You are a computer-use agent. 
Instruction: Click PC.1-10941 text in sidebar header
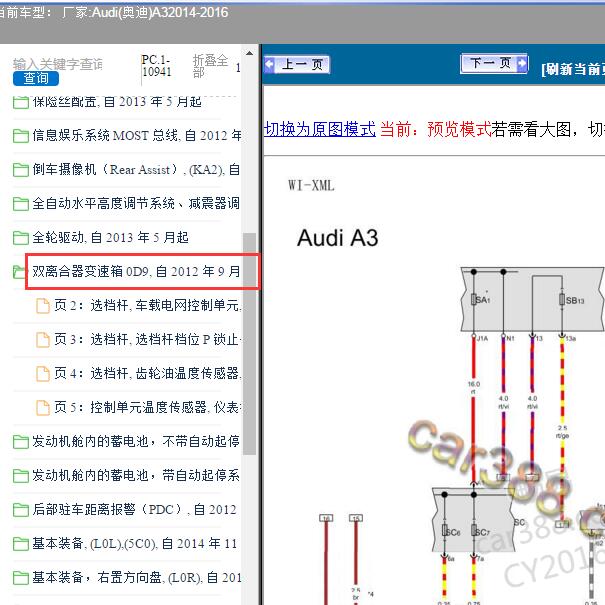tap(156, 66)
